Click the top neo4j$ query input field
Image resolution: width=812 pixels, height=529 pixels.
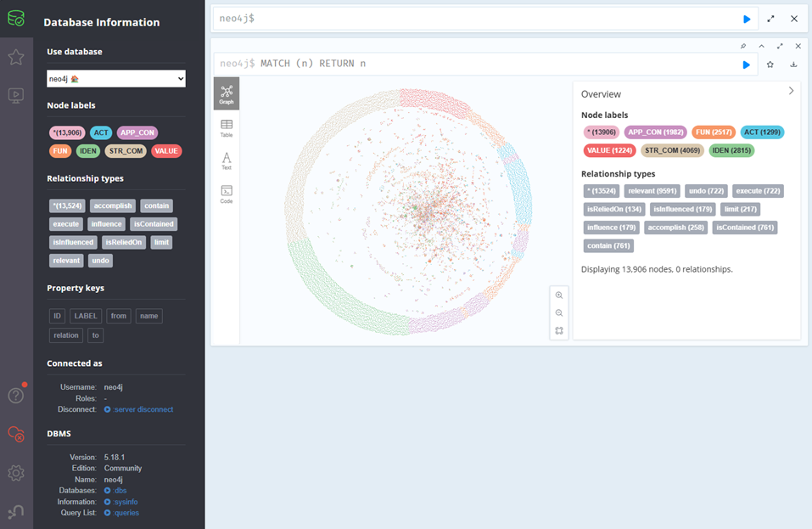(475, 19)
